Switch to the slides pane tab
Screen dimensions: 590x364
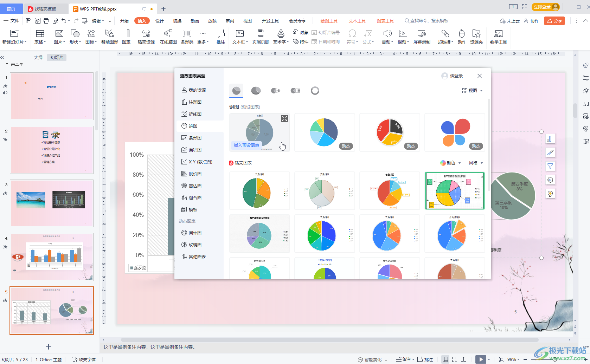(x=57, y=57)
